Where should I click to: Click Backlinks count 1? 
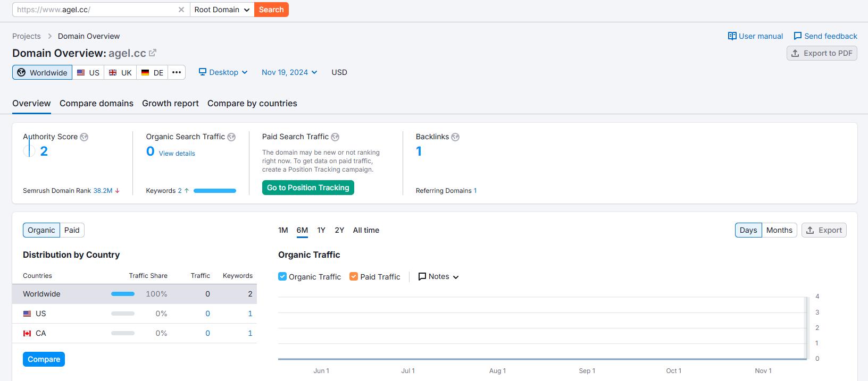tap(419, 151)
